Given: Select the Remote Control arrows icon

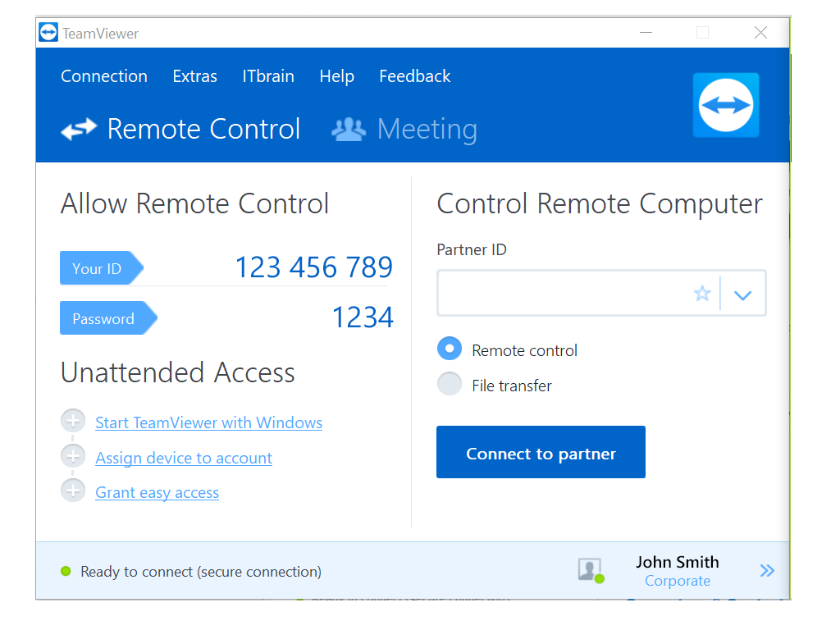Looking at the screenshot, I should [x=78, y=129].
